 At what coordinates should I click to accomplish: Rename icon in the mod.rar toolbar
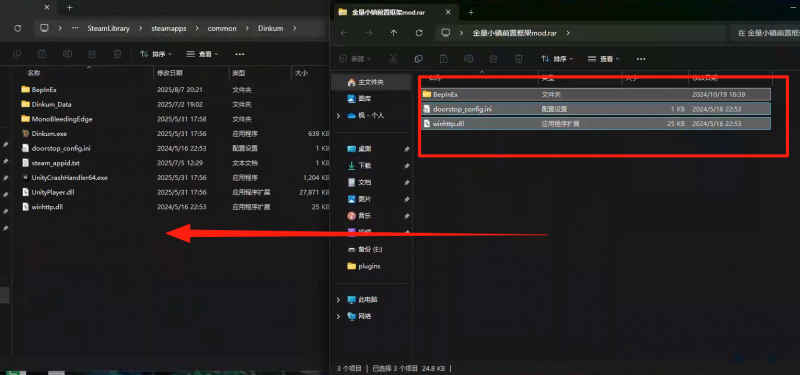pyautogui.click(x=468, y=59)
